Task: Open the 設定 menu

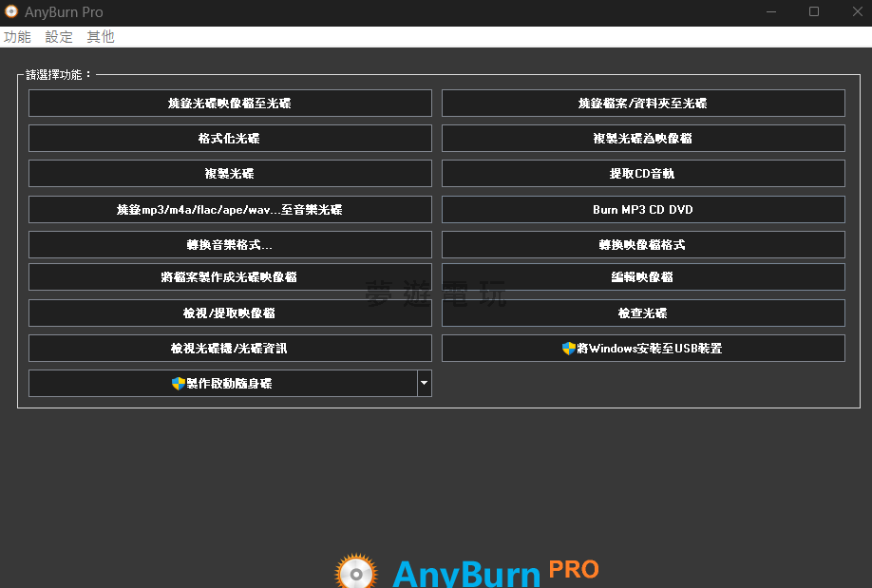Action: 59,37
